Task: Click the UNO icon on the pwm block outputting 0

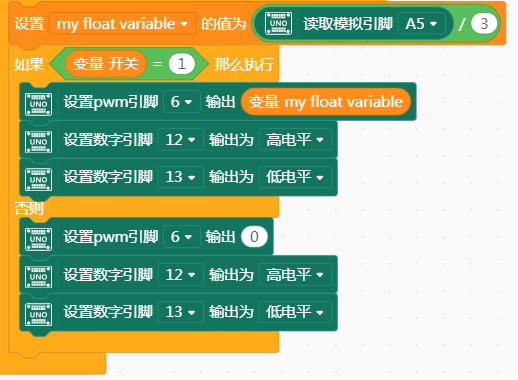Action: pos(39,239)
